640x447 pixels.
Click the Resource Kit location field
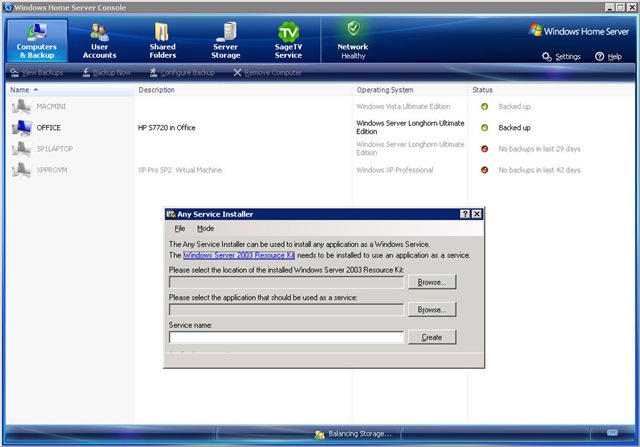tap(286, 282)
